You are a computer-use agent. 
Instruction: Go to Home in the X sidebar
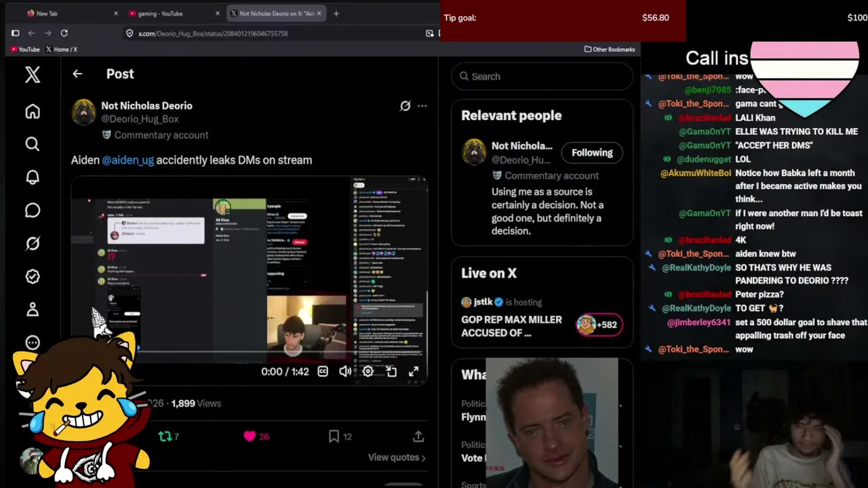click(x=33, y=111)
